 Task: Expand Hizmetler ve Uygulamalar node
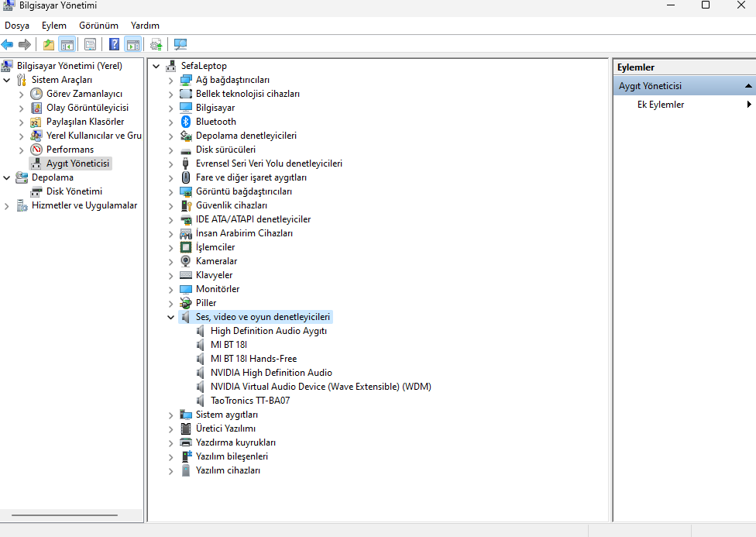pos(7,206)
